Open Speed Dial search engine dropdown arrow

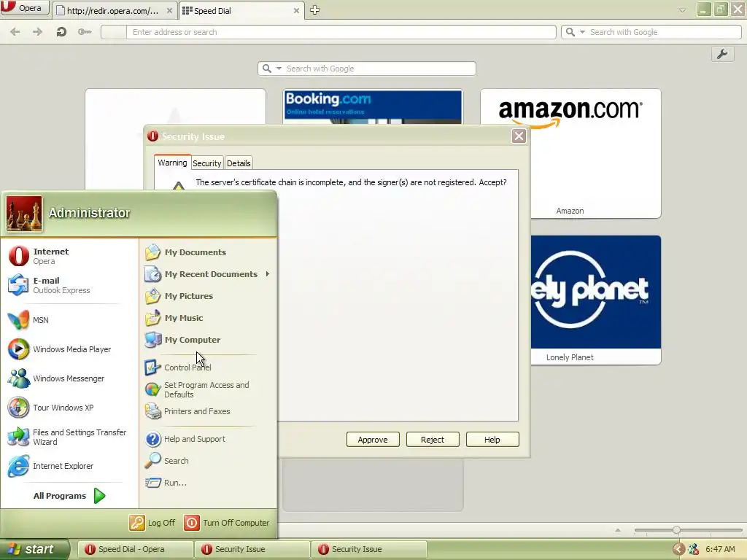tap(279, 69)
